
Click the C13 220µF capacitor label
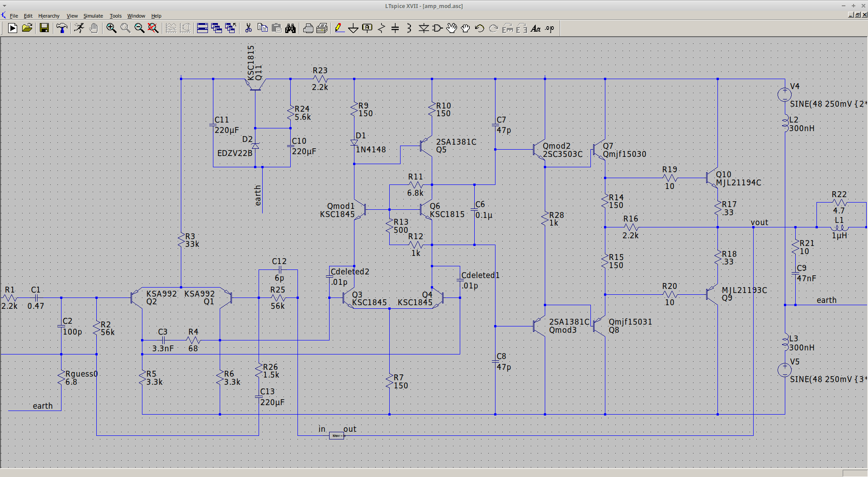click(272, 397)
